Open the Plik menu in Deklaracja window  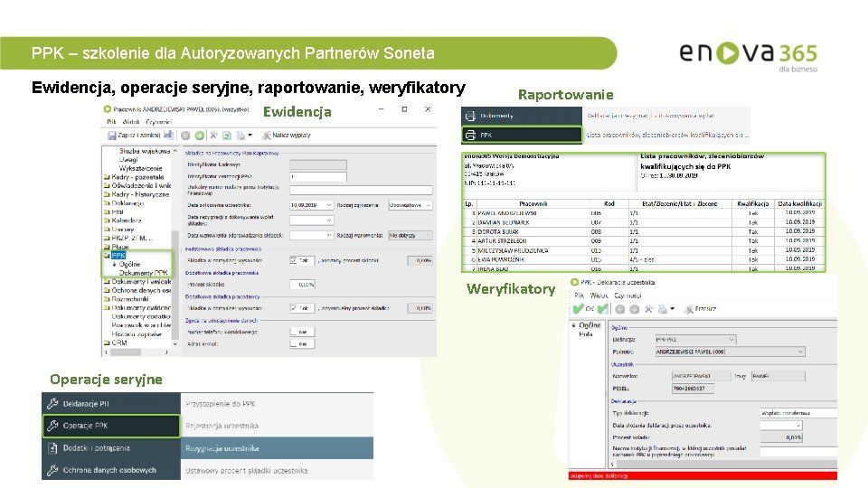[x=579, y=296]
